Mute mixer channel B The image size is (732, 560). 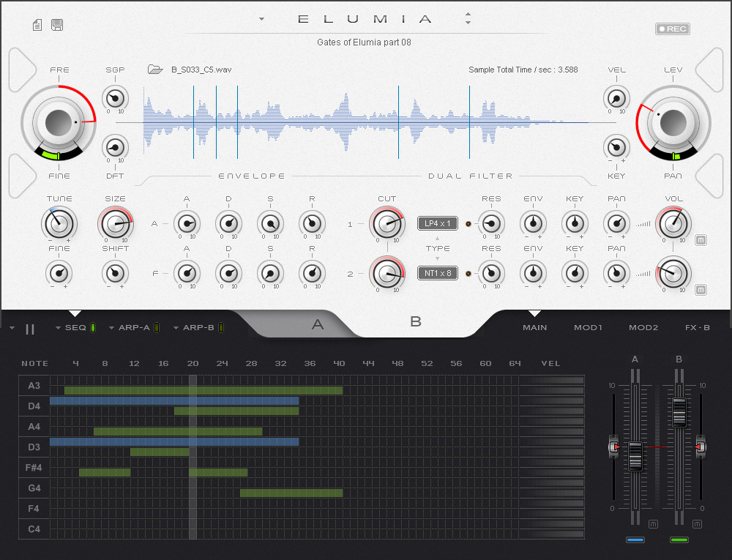coord(697,523)
